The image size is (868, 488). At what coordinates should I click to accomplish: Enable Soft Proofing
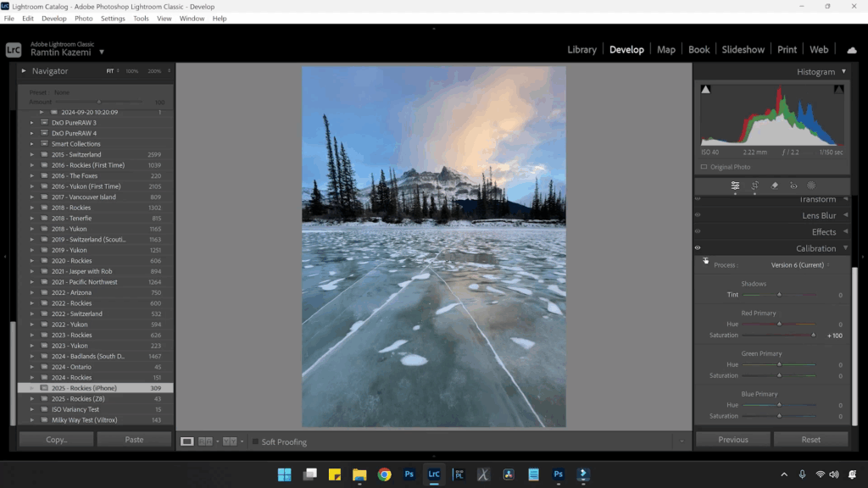[x=256, y=441]
